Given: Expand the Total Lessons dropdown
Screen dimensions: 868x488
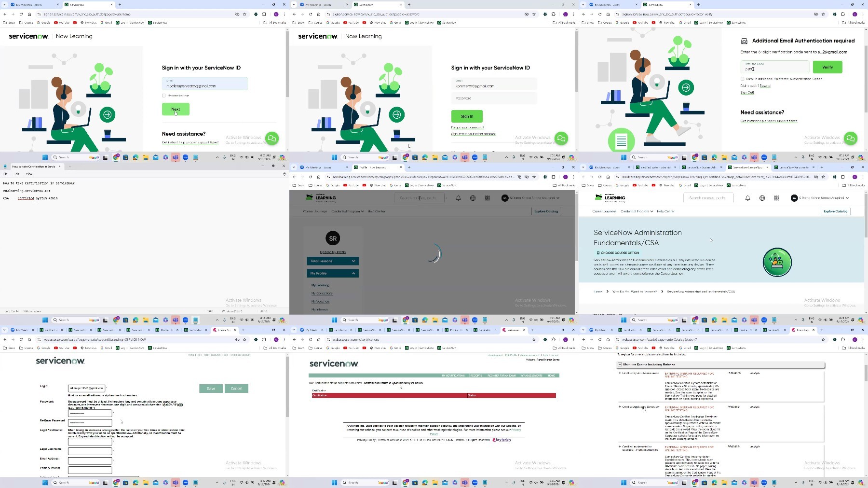Looking at the screenshot, I should (333, 261).
